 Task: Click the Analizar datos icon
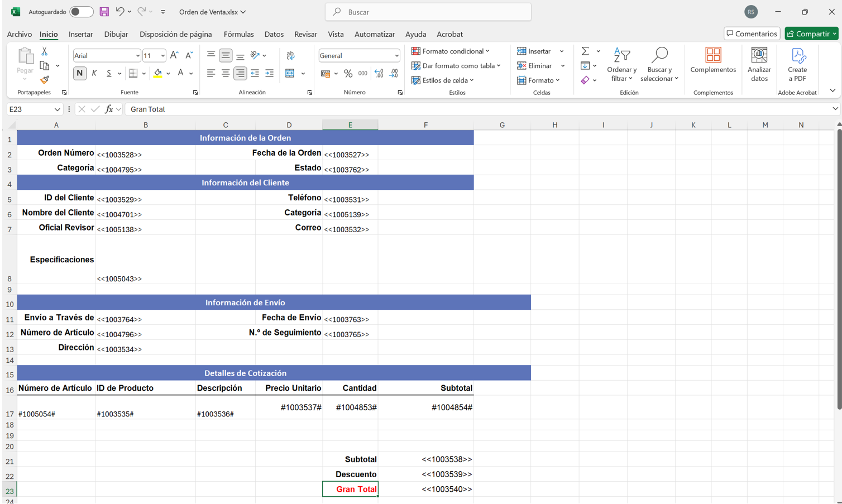pyautogui.click(x=759, y=65)
